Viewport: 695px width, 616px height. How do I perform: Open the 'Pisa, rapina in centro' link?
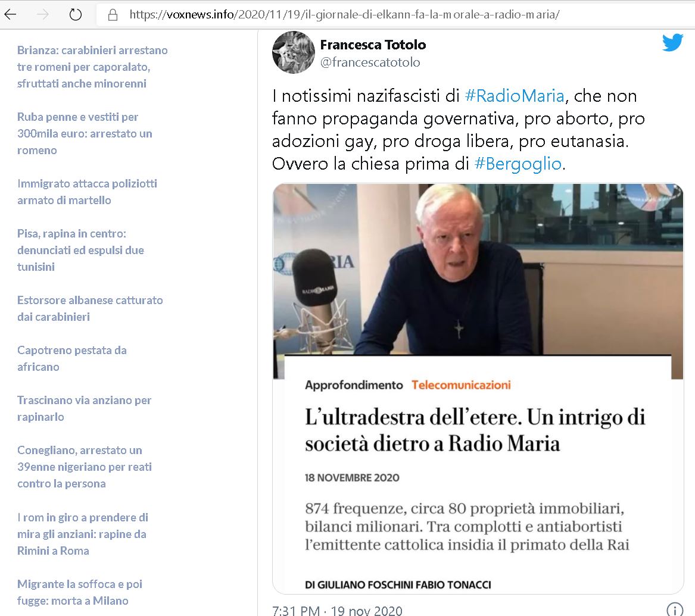pos(80,250)
